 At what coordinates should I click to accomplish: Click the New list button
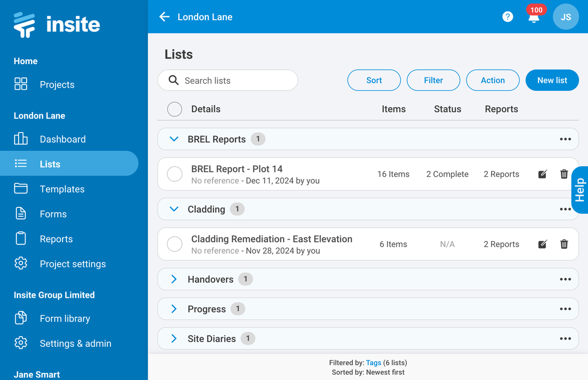(552, 80)
